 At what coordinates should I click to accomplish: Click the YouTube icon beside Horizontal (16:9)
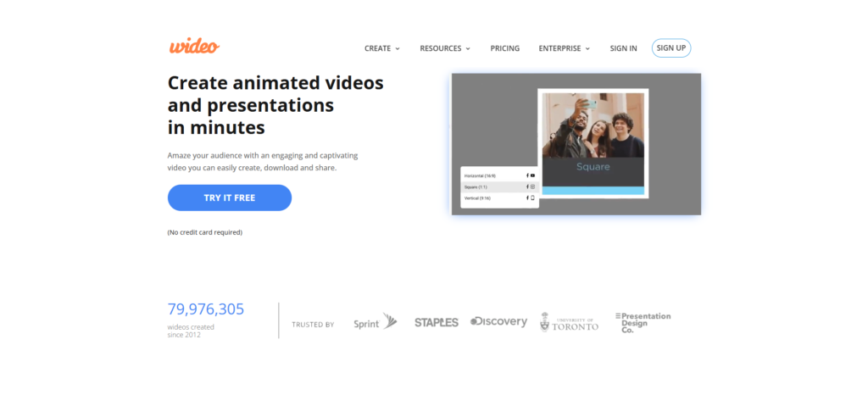point(532,175)
